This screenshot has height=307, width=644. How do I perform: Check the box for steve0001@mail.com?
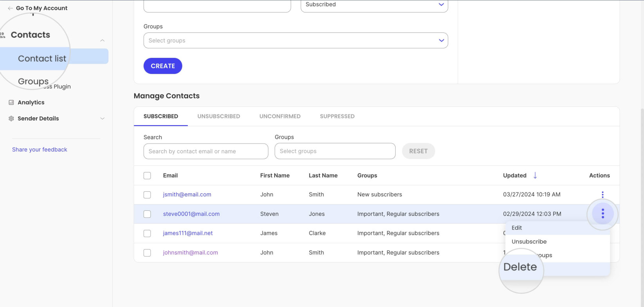pyautogui.click(x=147, y=214)
